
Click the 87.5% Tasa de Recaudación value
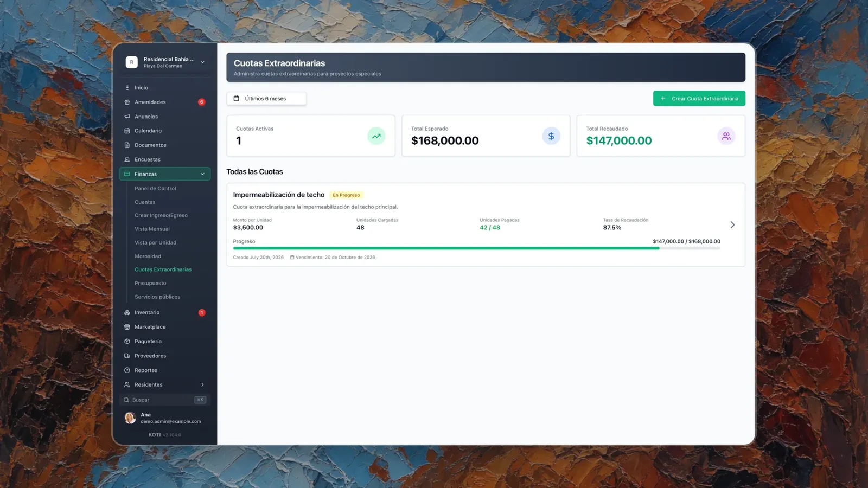point(612,228)
